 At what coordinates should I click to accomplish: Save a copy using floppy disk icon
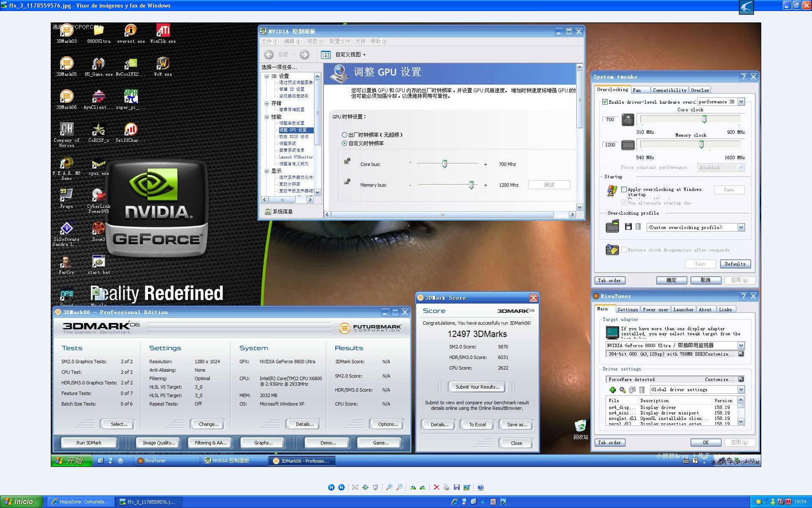coord(456,487)
